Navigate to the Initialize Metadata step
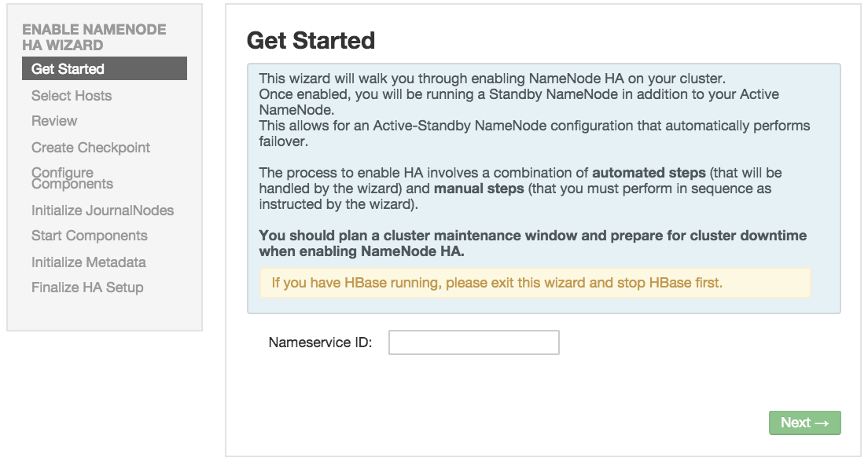The height and width of the screenshot is (465, 868). point(89,262)
